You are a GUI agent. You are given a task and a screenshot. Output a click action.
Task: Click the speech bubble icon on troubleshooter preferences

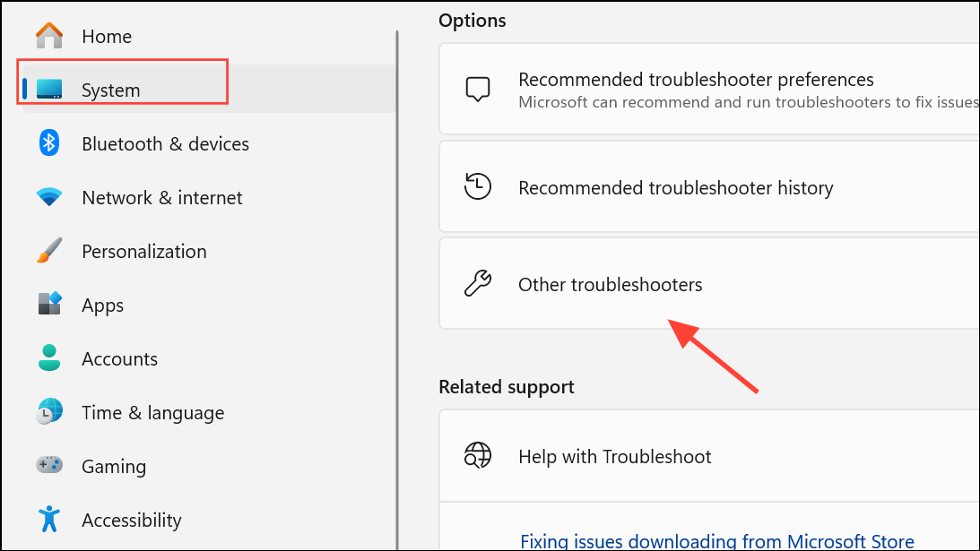(478, 89)
